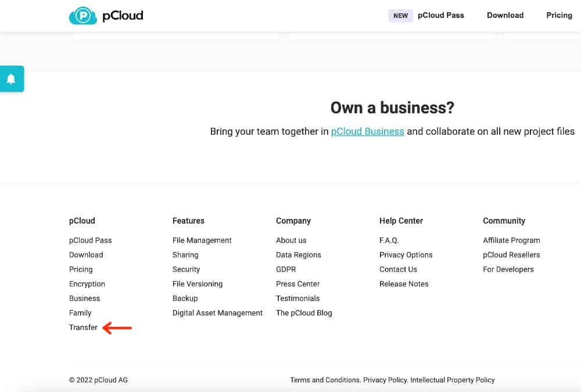
Task: Click the pCloud logo in the header
Action: 106,16
